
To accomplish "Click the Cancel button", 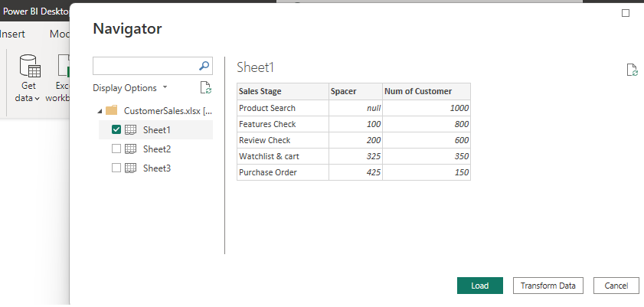I will coord(616,286).
